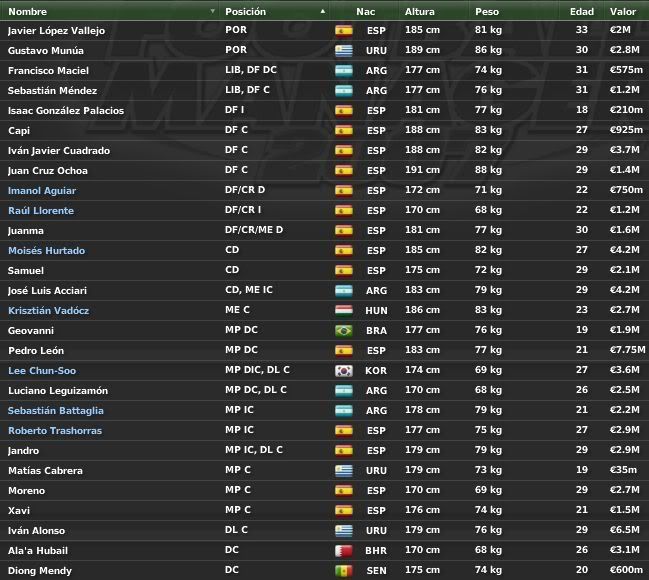649x580 pixels.
Task: Click the Bahrain flag beside Ala'a Hubail
Action: pyautogui.click(x=344, y=551)
